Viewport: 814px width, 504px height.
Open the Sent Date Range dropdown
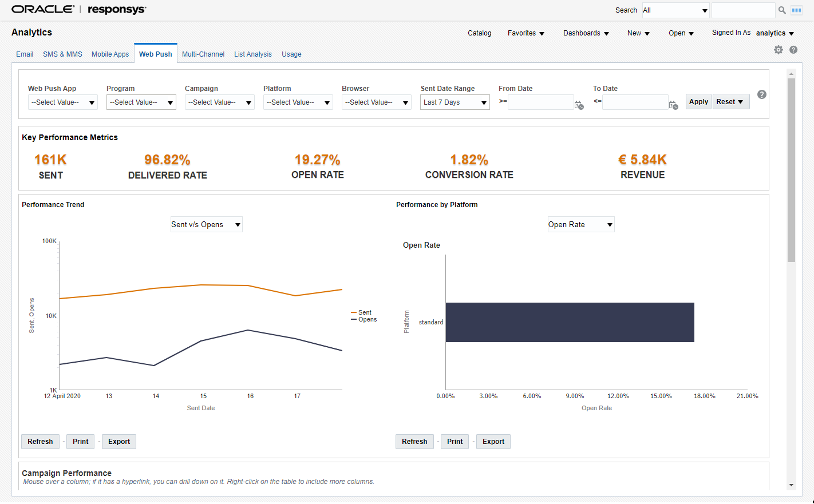[455, 102]
